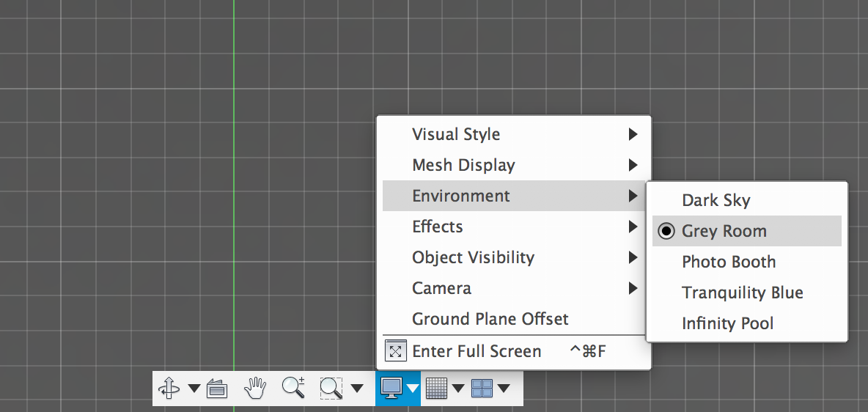Select the Grey Room environment radio button
Image resolution: width=868 pixels, height=412 pixels.
click(x=666, y=231)
